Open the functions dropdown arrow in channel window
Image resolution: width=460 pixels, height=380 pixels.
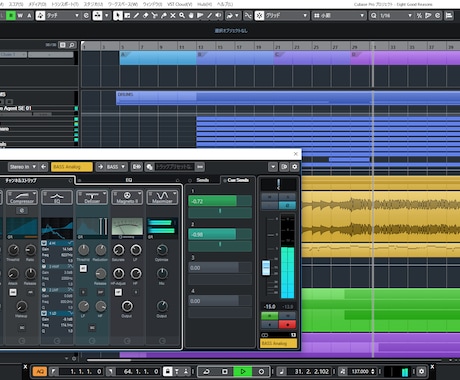[273, 167]
